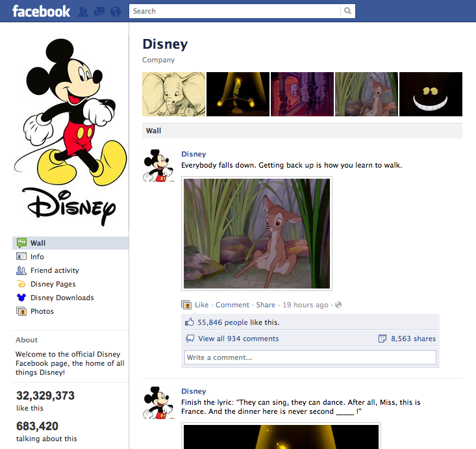Click Comment link on Bambi post

click(x=232, y=305)
